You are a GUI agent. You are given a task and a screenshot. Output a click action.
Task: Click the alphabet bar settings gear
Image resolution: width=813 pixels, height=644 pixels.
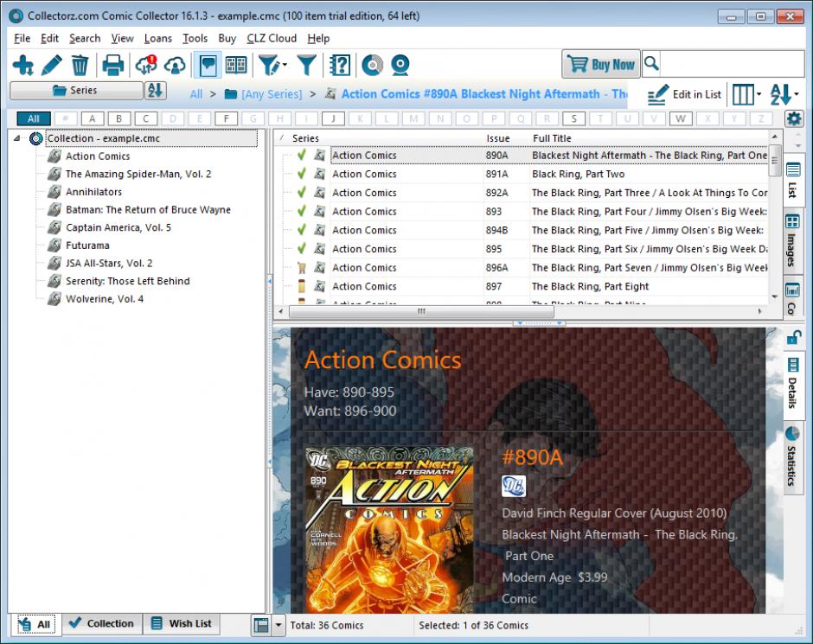(794, 118)
